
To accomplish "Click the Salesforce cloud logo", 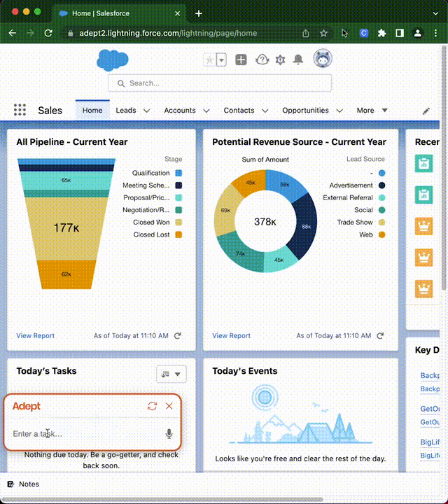I will click(113, 59).
